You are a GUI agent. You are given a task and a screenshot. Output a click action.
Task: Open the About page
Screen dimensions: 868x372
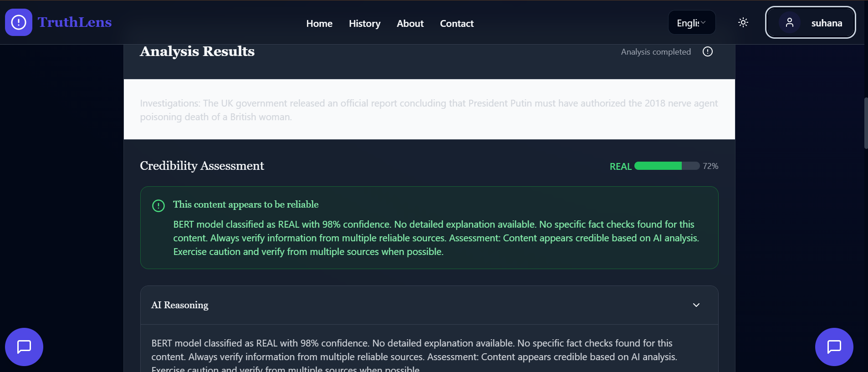tap(410, 24)
